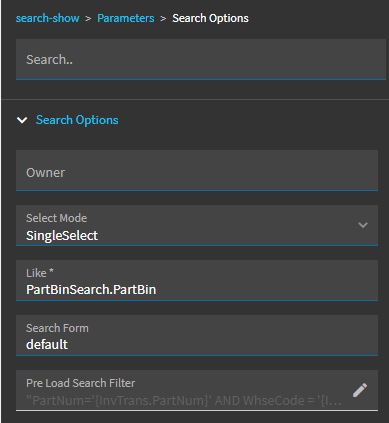Click the Like * required label
The height and width of the screenshot is (423, 389).
coord(40,273)
